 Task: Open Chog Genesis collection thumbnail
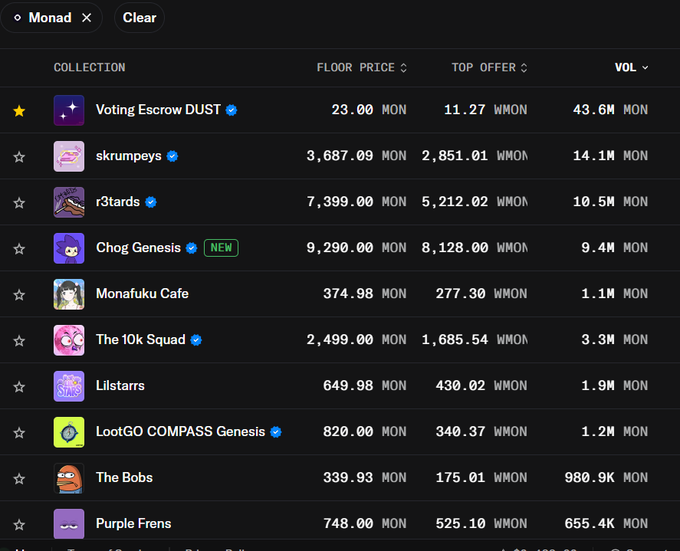point(69,248)
